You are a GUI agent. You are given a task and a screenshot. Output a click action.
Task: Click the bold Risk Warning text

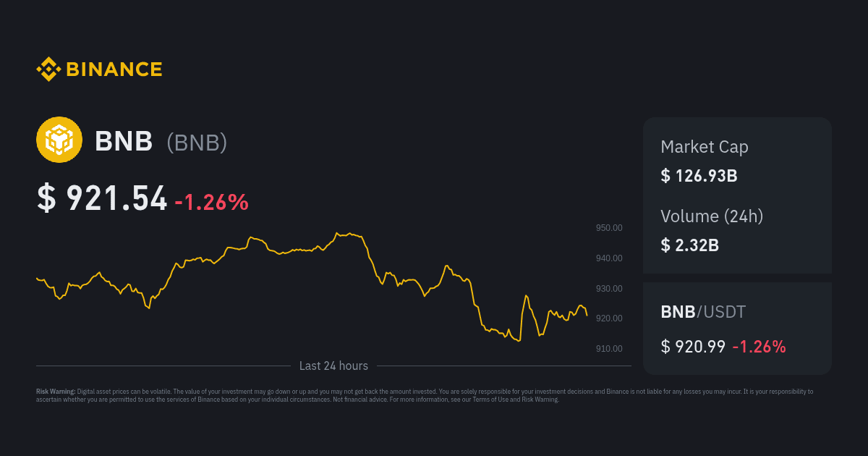tap(56, 392)
